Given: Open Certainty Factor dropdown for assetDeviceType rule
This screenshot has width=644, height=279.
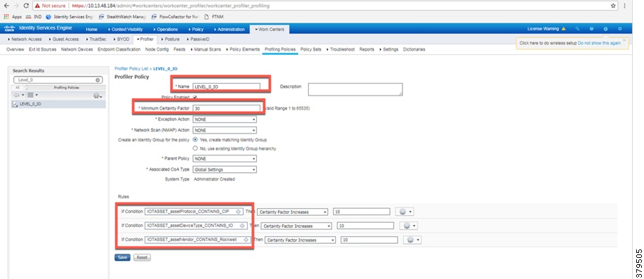Looking at the screenshot, I should pyautogui.click(x=296, y=226).
